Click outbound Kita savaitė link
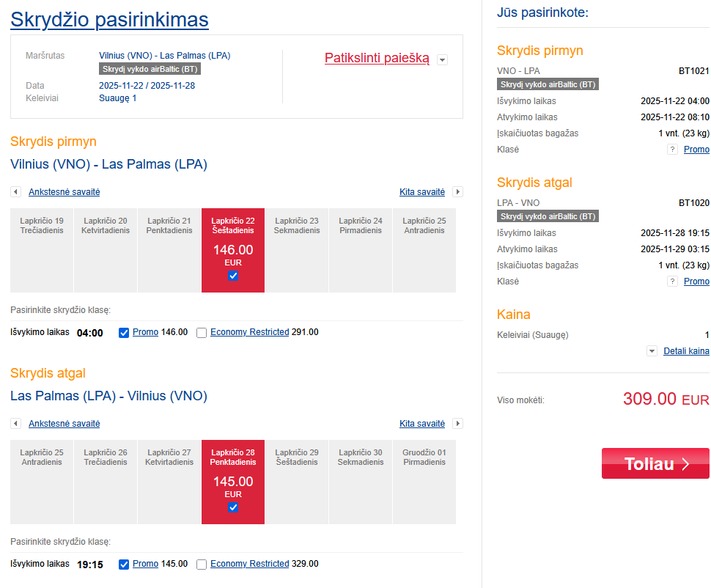 [x=422, y=192]
